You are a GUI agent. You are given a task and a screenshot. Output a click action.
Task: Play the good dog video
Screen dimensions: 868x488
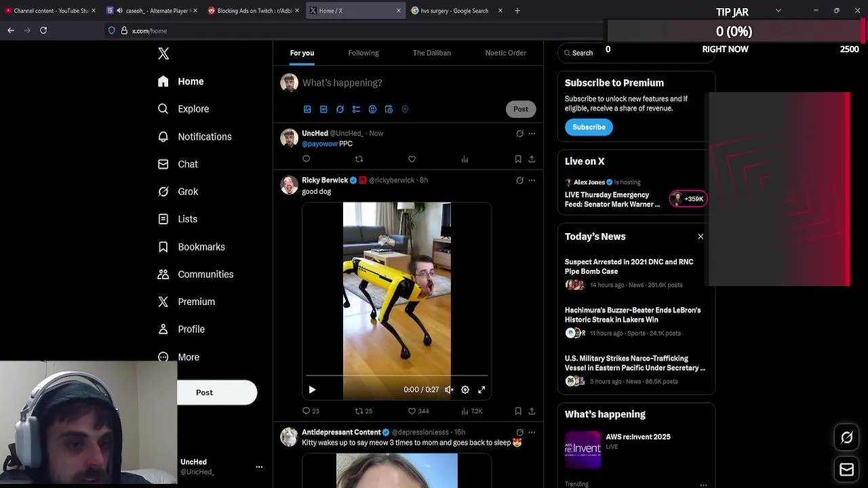312,390
